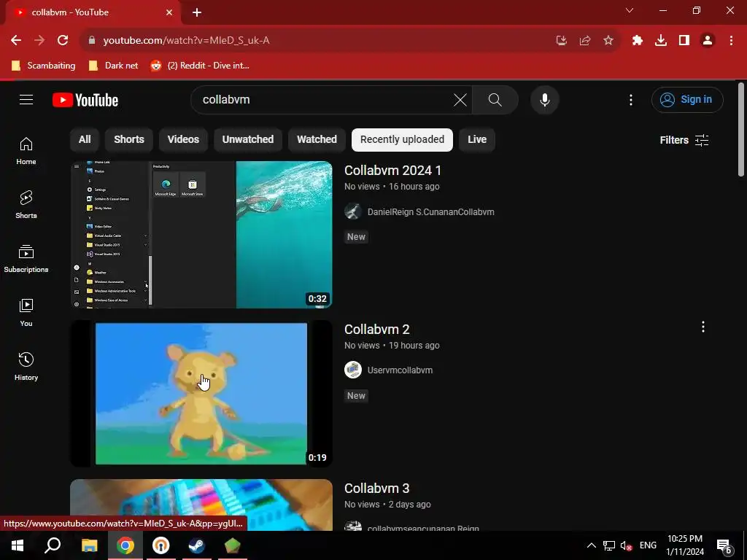The image size is (747, 560).
Task: Visit Uservmcollabvm channel
Action: pos(400,370)
